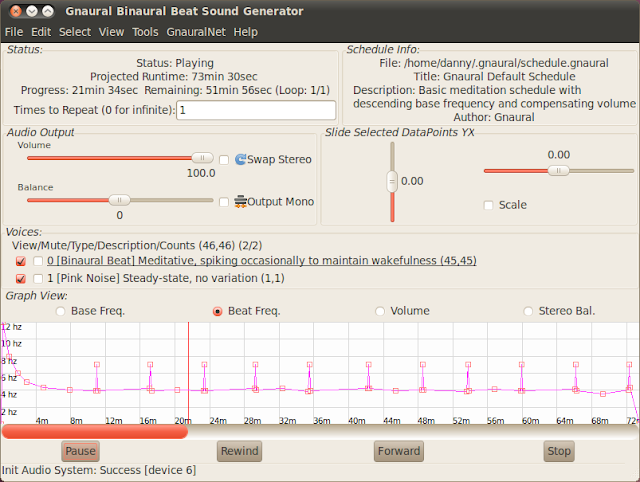This screenshot has height=482, width=640.
Task: Enable the Swap Stereo checkbox
Action: pyautogui.click(x=224, y=160)
